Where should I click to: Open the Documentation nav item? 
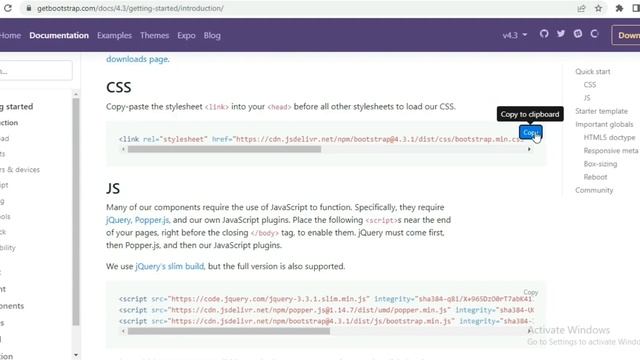pyautogui.click(x=59, y=36)
